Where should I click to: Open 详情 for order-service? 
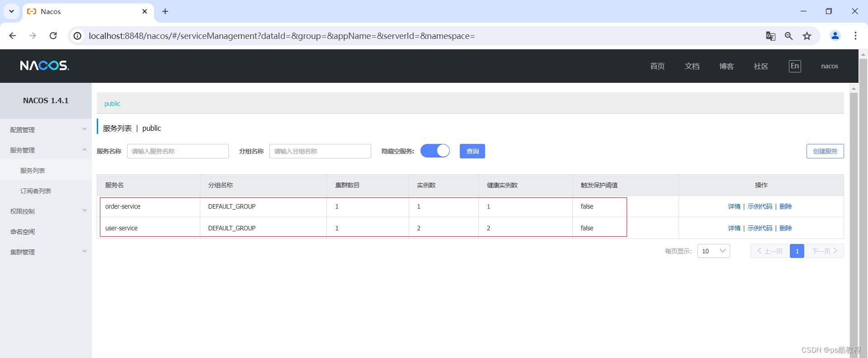(734, 206)
